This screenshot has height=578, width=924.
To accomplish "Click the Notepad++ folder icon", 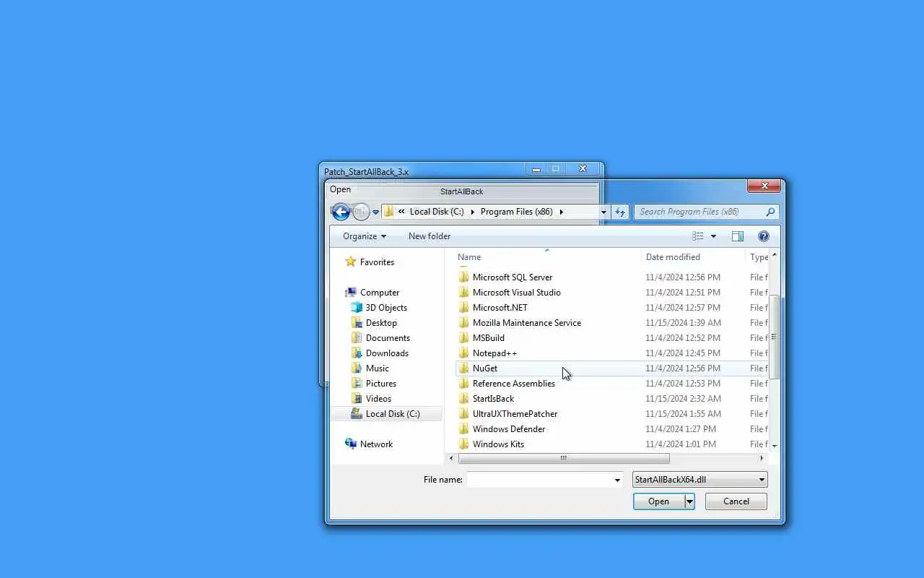I will click(464, 353).
